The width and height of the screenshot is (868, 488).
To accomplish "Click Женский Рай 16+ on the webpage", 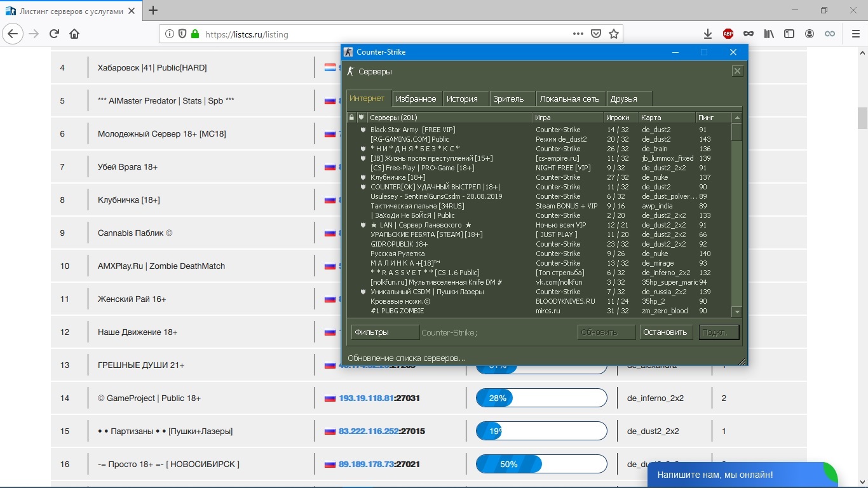I will coord(132,299).
